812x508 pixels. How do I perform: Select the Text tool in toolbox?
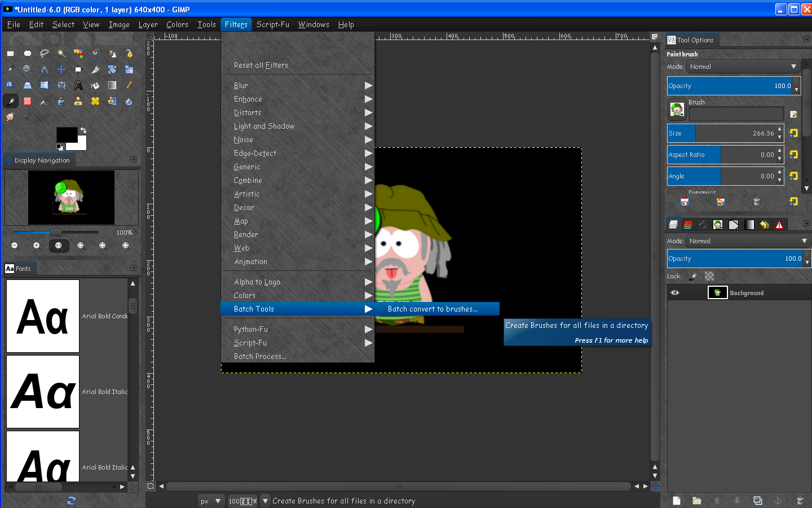click(78, 85)
